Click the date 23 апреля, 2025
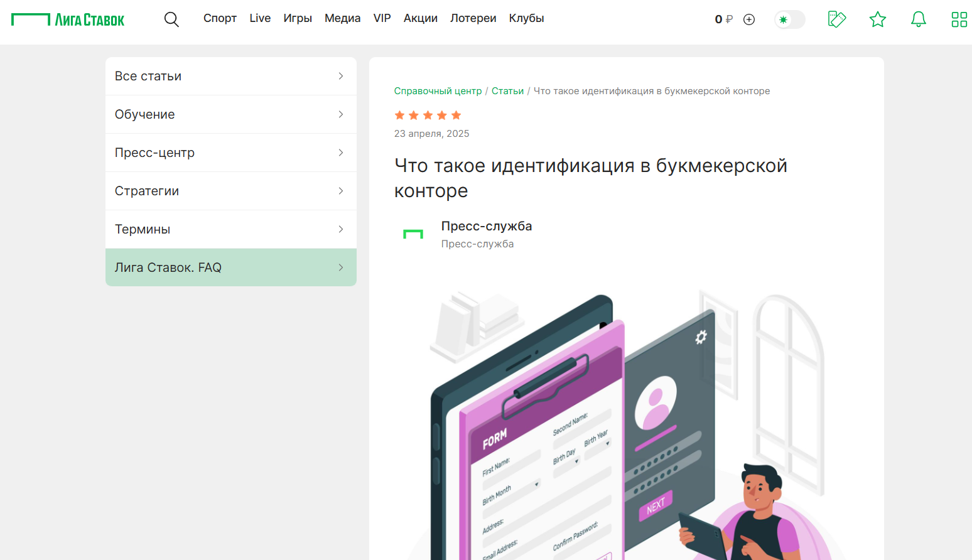The image size is (972, 560). click(432, 134)
